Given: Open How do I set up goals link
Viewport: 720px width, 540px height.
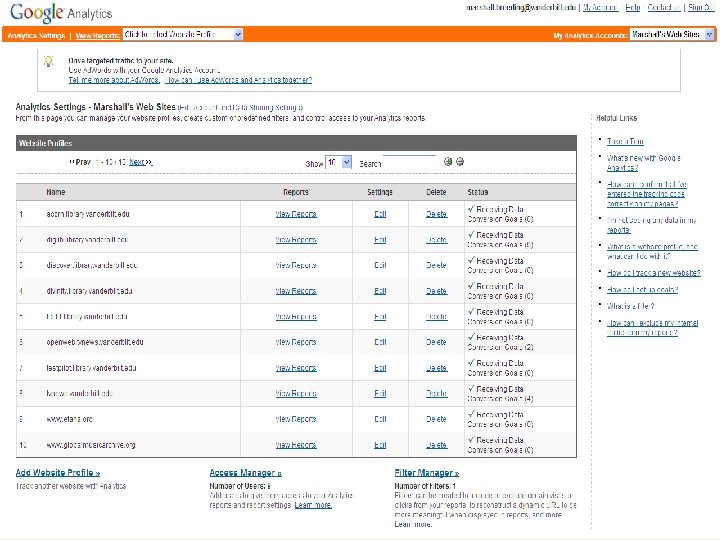Looking at the screenshot, I should pos(642,290).
